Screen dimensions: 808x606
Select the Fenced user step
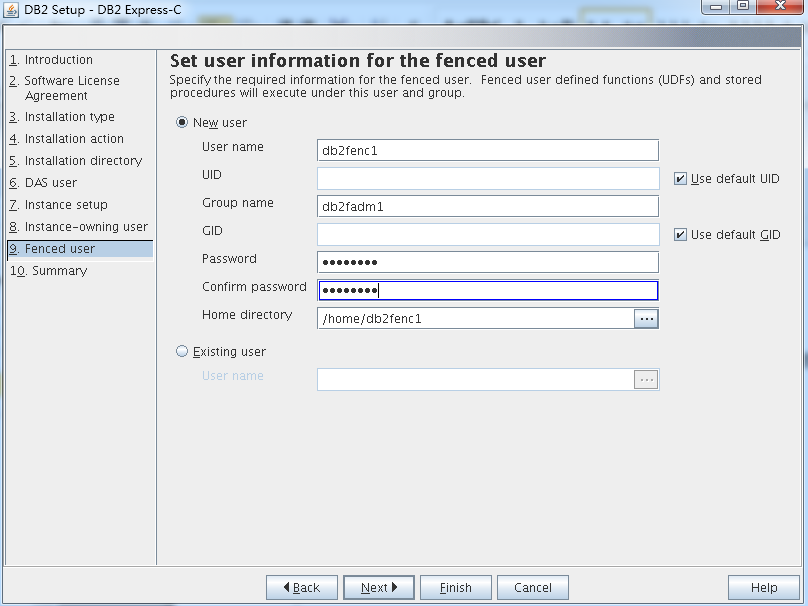point(80,249)
